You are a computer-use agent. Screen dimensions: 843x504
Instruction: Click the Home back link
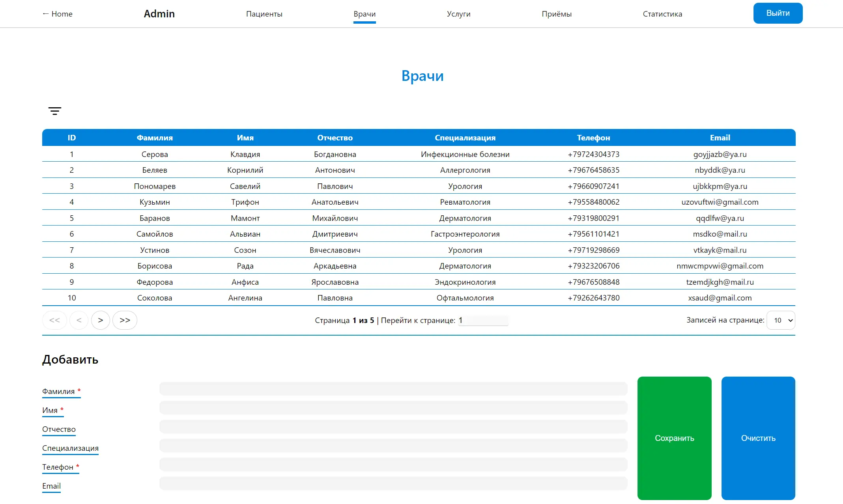57,14
